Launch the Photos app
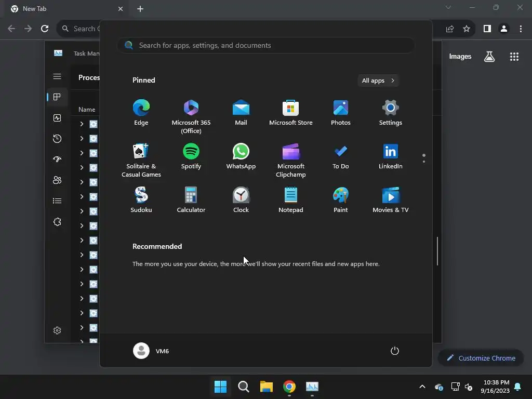This screenshot has width=532, height=399. [x=341, y=113]
